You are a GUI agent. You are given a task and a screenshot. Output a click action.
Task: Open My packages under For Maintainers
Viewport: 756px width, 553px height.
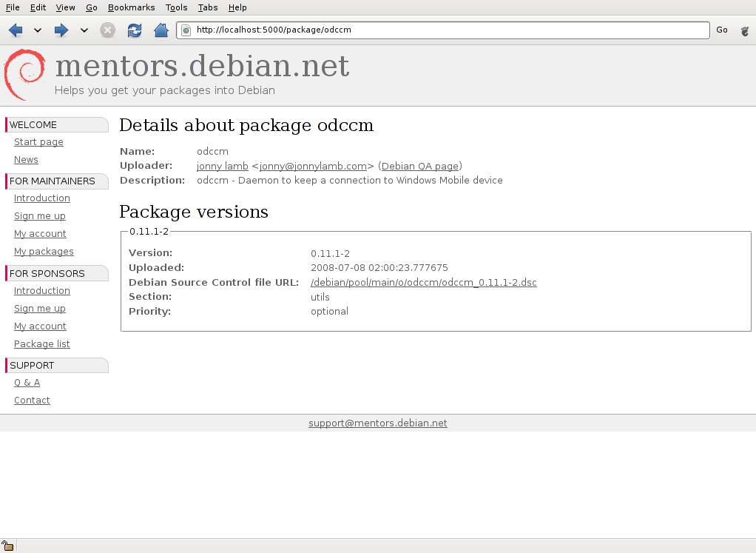point(44,252)
